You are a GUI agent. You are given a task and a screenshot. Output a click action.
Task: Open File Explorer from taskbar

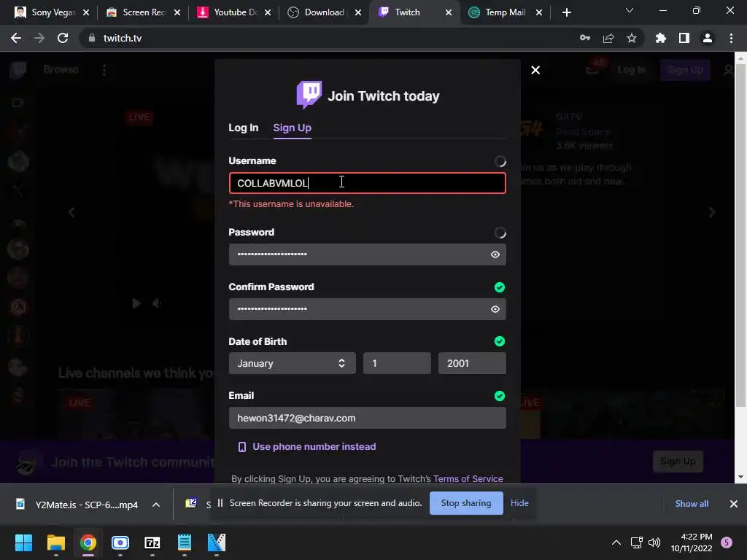pos(55,542)
